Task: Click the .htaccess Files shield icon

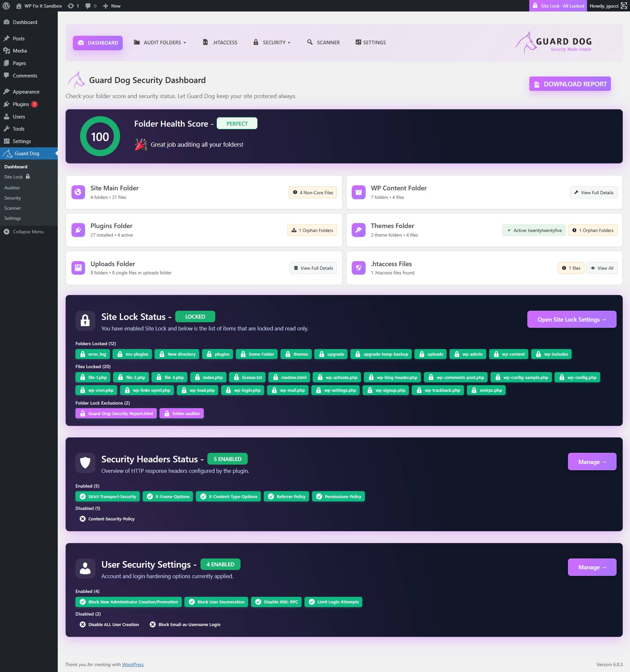Action: click(x=358, y=268)
